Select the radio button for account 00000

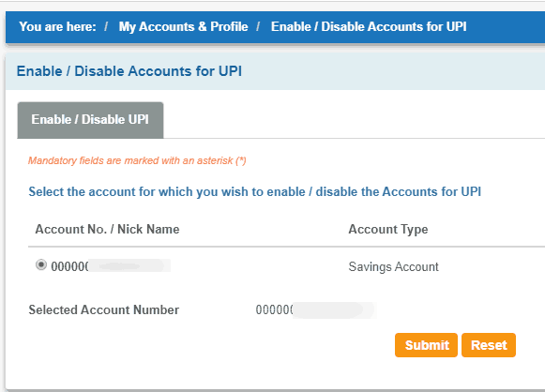point(41,265)
